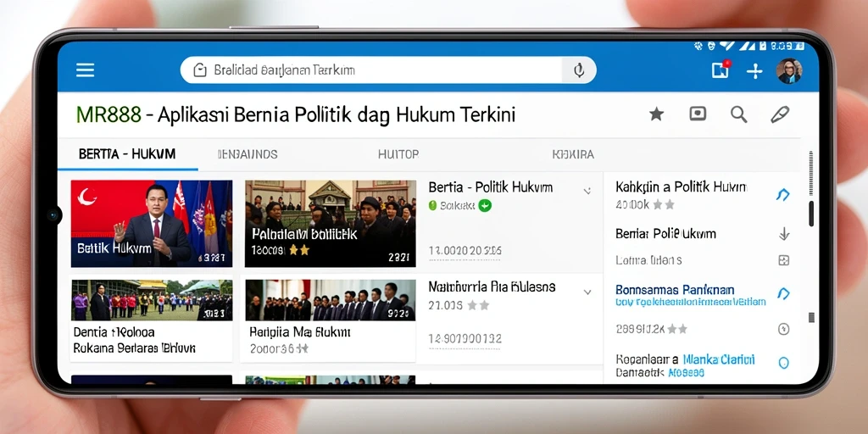Viewport: 868px width, 434px height.
Task: Click the Manka Clarini blue link
Action: point(719,359)
